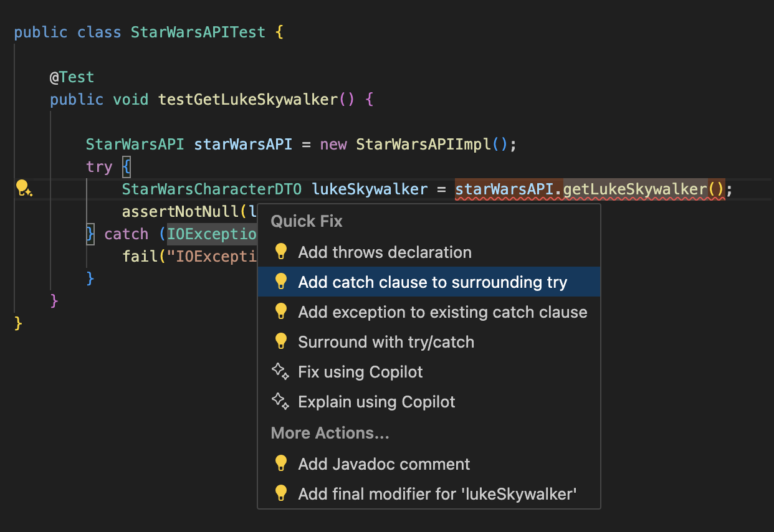The height and width of the screenshot is (532, 774).
Task: Click highlighted IOException type in catch
Action: pos(212,234)
